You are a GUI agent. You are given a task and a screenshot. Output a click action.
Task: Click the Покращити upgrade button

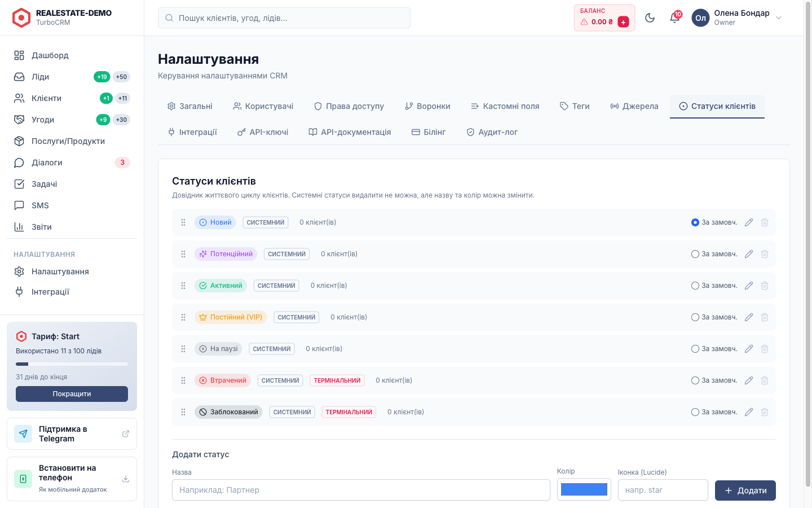coord(72,394)
